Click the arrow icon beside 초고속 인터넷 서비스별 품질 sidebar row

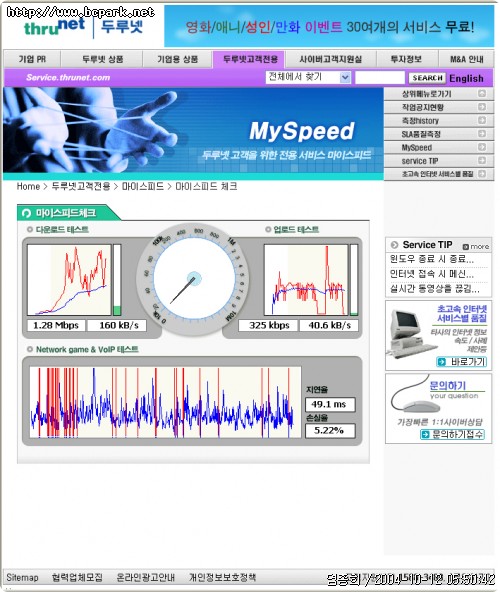click(481, 174)
